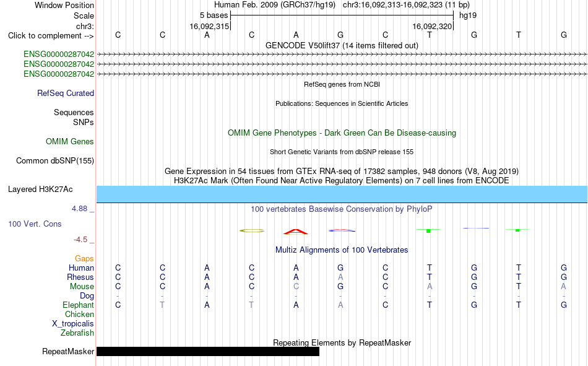588x366 pixels.
Task: Click the chr3: base position label
Action: pos(85,26)
